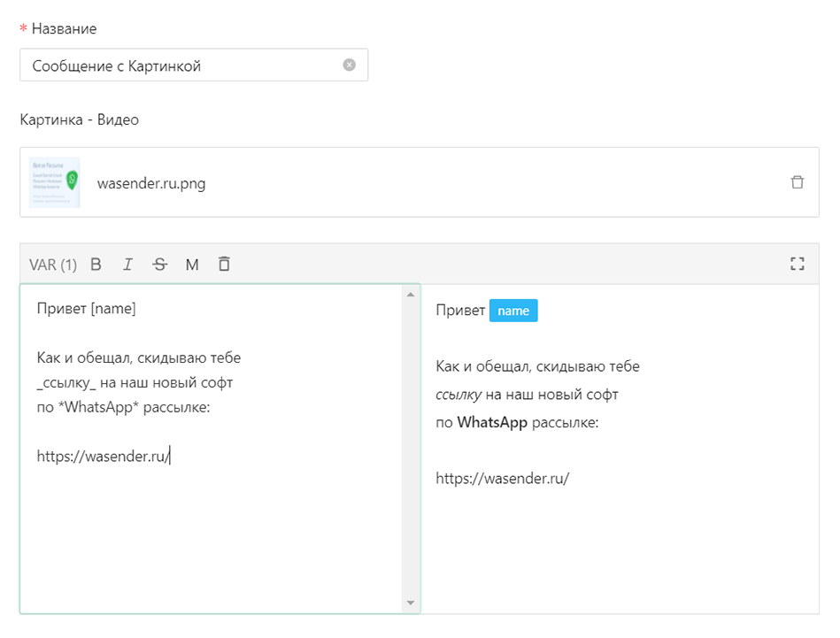Click the wasender.ru.png file name

(151, 183)
